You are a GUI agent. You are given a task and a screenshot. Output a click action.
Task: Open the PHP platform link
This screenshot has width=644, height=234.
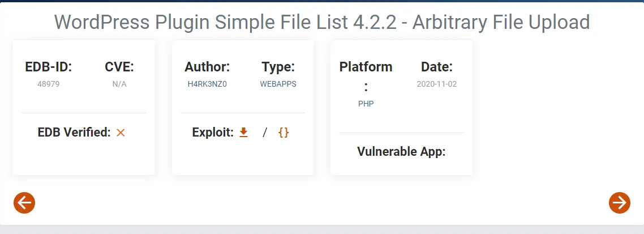[366, 104]
